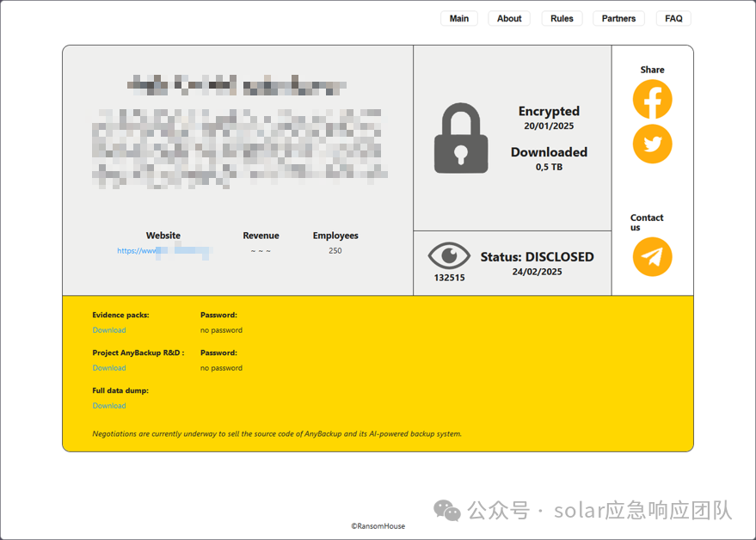Click the Share label
Viewport: 756px width, 540px height.
point(652,70)
